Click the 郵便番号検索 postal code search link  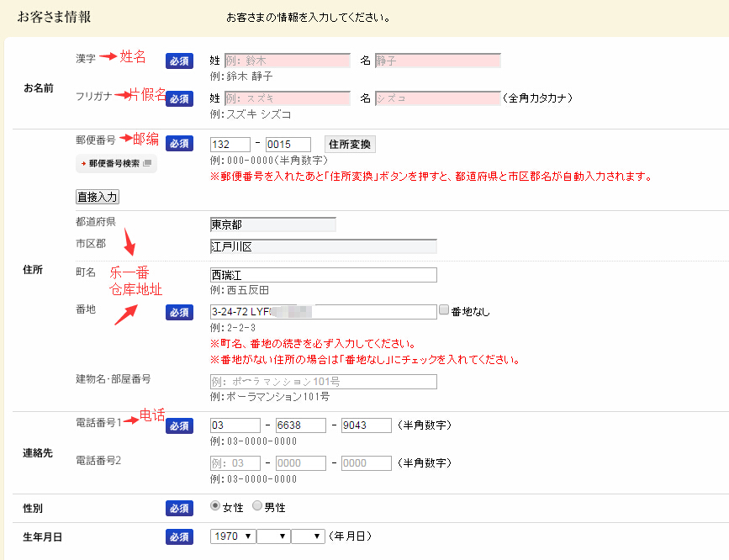point(116,163)
